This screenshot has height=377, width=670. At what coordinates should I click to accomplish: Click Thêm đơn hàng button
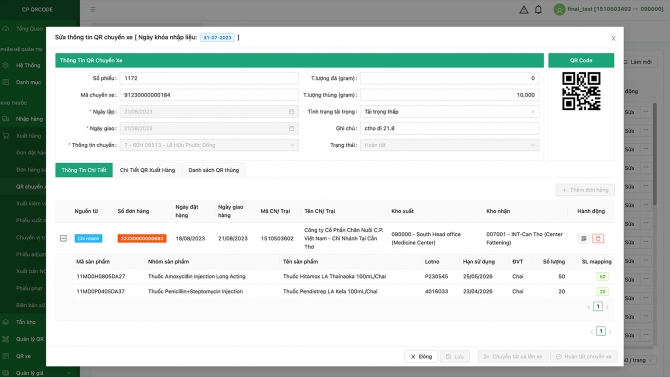[585, 190]
